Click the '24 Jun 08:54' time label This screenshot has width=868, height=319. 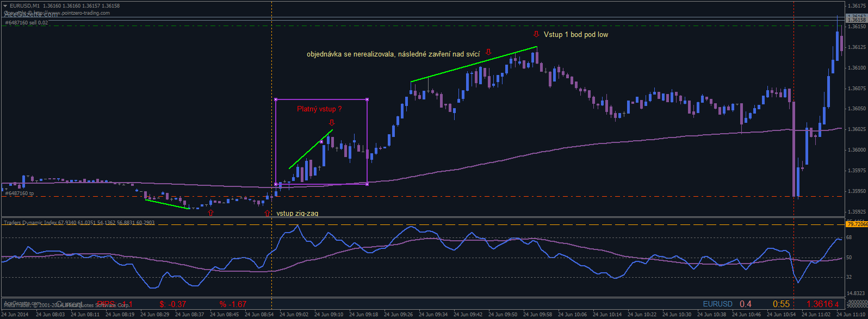pyautogui.click(x=259, y=315)
